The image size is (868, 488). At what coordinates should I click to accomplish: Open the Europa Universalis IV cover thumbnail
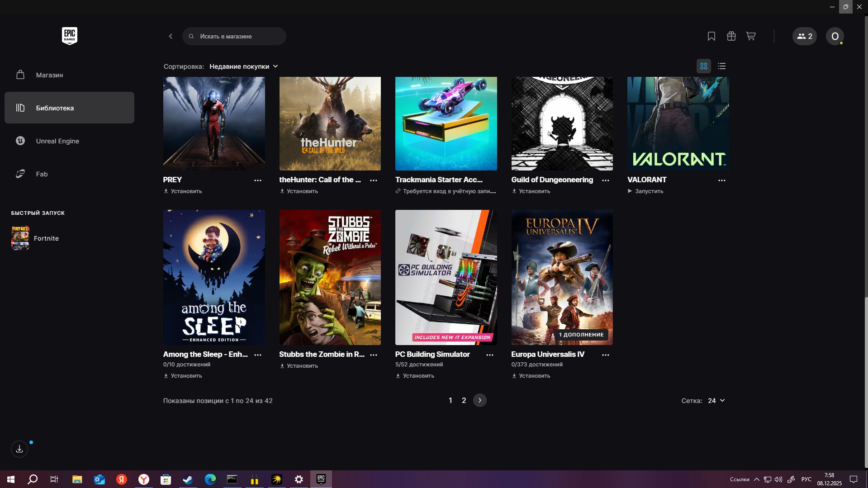click(562, 277)
